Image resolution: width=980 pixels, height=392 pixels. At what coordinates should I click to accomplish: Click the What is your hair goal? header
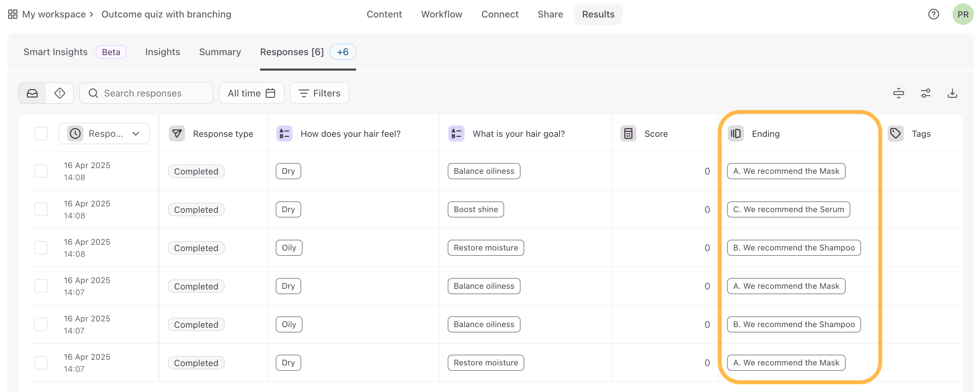point(519,134)
